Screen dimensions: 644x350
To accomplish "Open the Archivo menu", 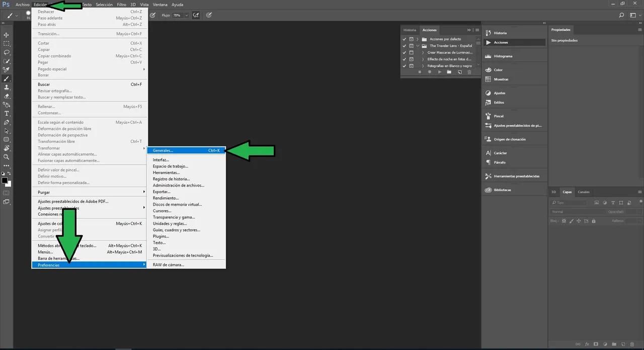I will tap(23, 5).
